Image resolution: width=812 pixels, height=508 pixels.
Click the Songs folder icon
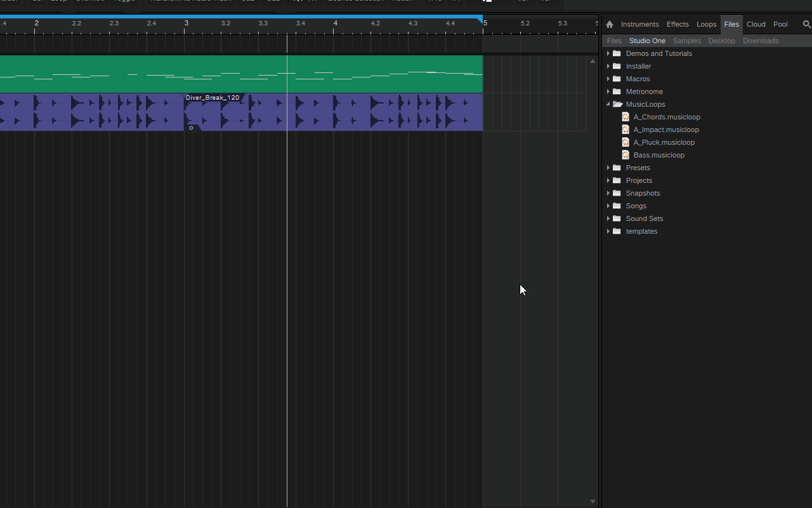coord(617,206)
